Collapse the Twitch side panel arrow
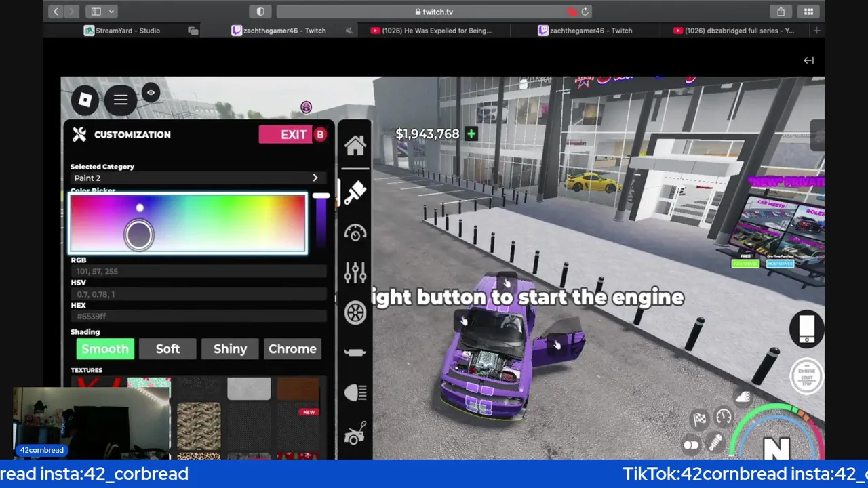The image size is (868, 488). [x=808, y=60]
